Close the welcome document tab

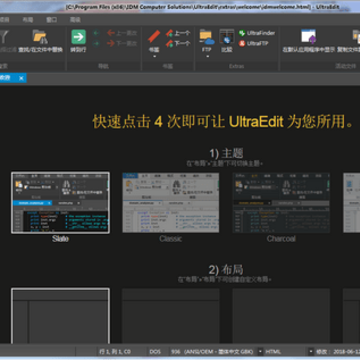(21, 78)
